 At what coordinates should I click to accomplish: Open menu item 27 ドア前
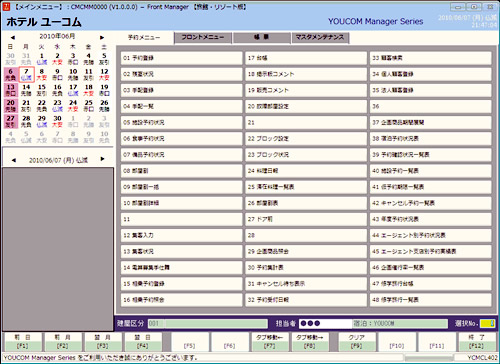point(306,219)
